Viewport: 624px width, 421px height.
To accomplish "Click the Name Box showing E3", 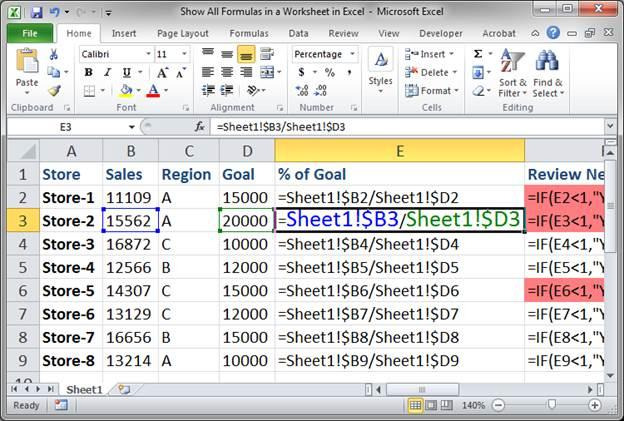I will point(66,127).
